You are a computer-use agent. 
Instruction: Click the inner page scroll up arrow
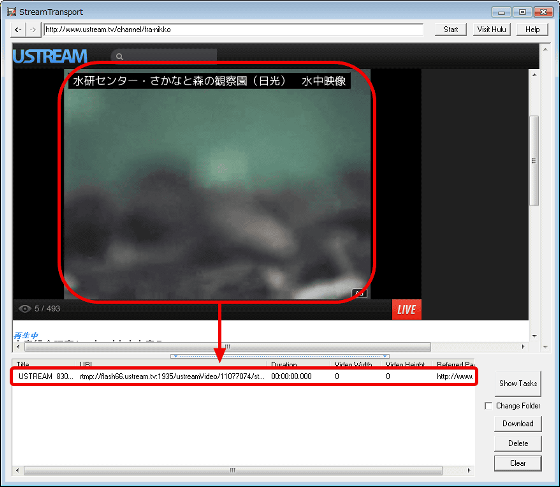[534, 75]
